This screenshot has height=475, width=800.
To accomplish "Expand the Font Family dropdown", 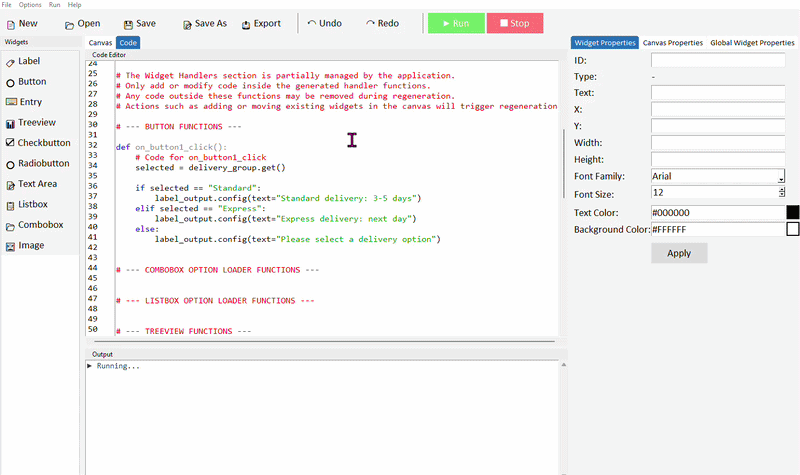I will click(x=780, y=177).
